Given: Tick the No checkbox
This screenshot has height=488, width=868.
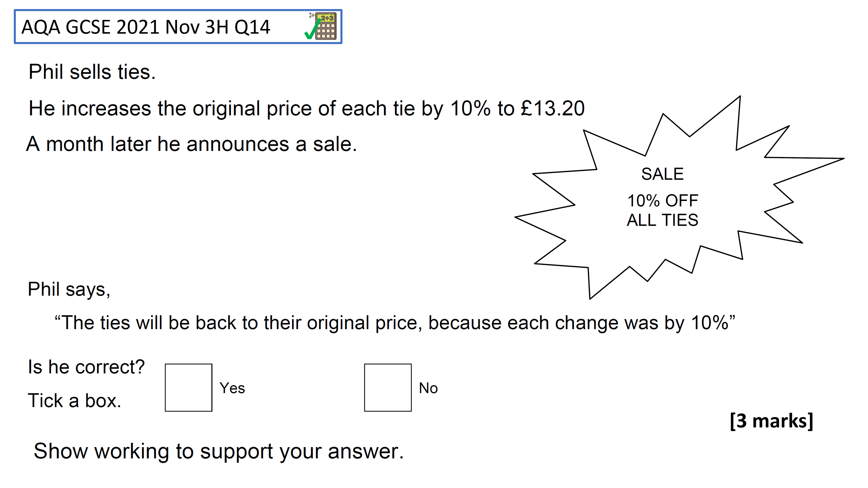Looking at the screenshot, I should pyautogui.click(x=387, y=387).
